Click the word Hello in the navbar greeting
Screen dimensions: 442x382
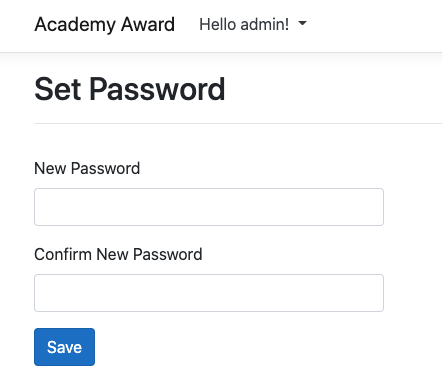(x=217, y=24)
